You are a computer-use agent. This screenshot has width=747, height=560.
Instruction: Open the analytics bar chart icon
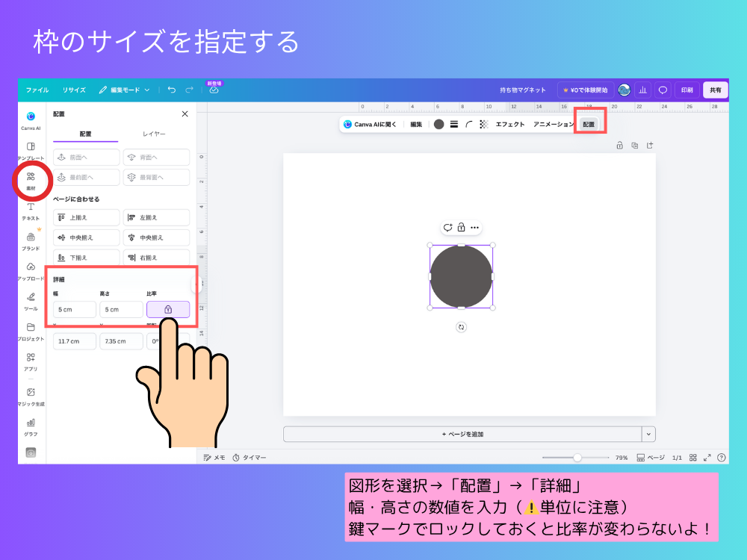tap(642, 90)
